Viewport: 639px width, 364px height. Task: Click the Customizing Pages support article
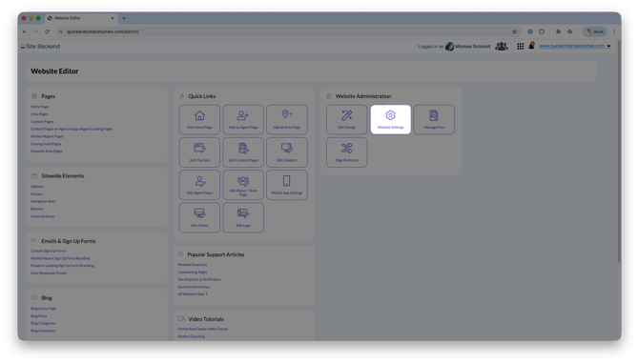(193, 272)
